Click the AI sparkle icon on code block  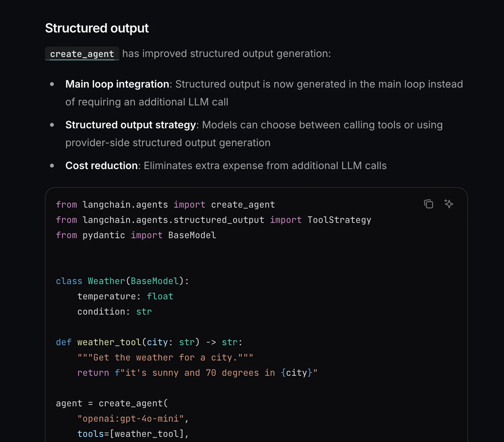point(449,204)
